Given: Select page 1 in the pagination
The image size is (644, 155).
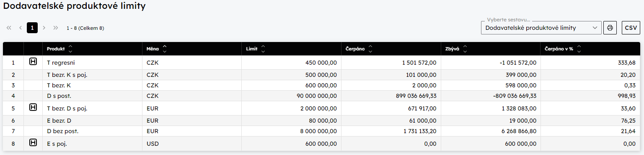Looking at the screenshot, I should (32, 28).
